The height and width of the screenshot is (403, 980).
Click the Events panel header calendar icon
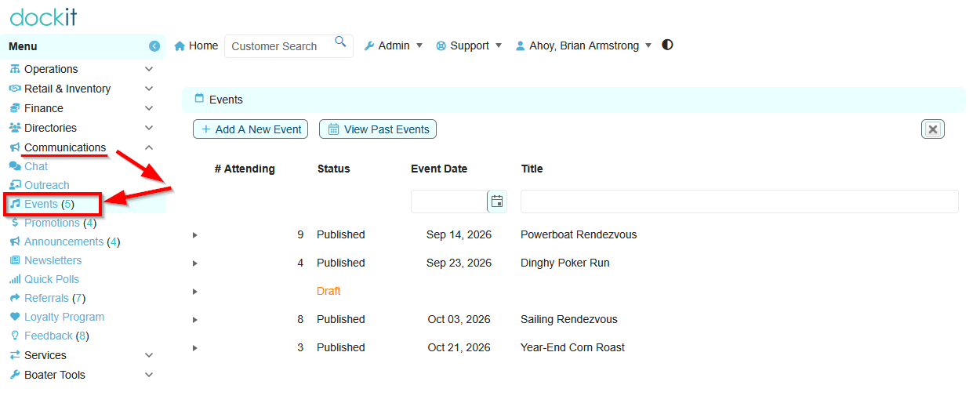pos(199,99)
